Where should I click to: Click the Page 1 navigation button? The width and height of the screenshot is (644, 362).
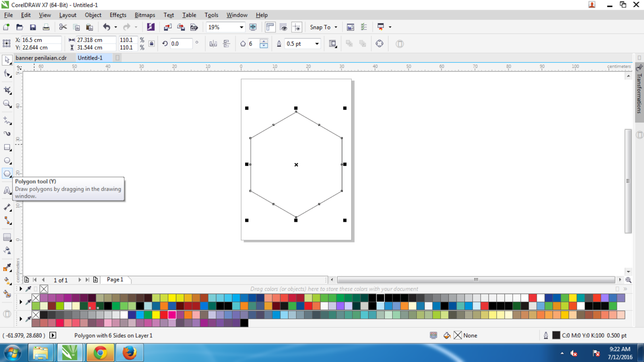[115, 279]
